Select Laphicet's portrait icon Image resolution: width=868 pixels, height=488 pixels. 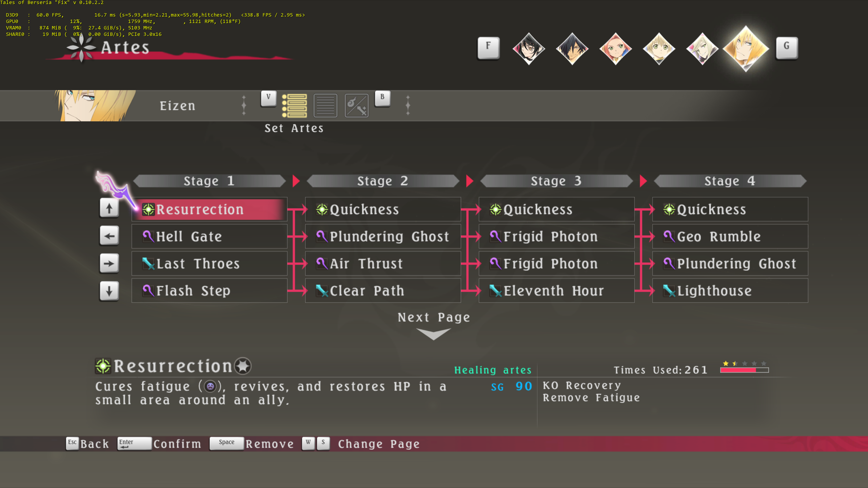pos(659,48)
